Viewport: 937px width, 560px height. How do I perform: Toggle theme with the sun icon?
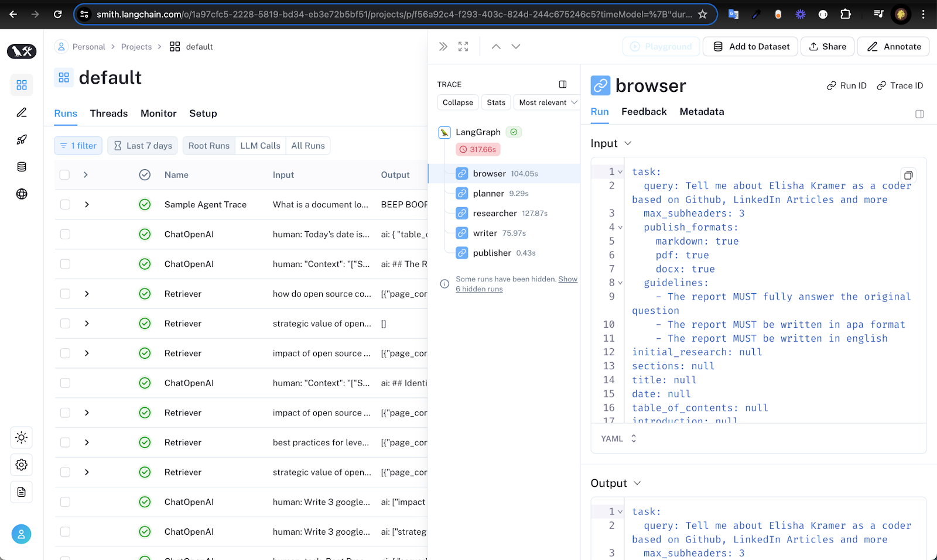pos(22,438)
